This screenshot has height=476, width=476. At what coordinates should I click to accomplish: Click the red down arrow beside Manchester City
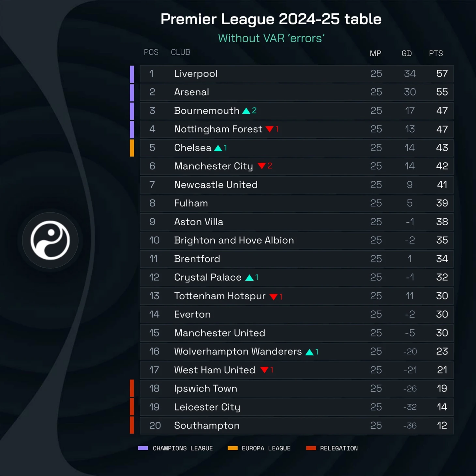261,166
